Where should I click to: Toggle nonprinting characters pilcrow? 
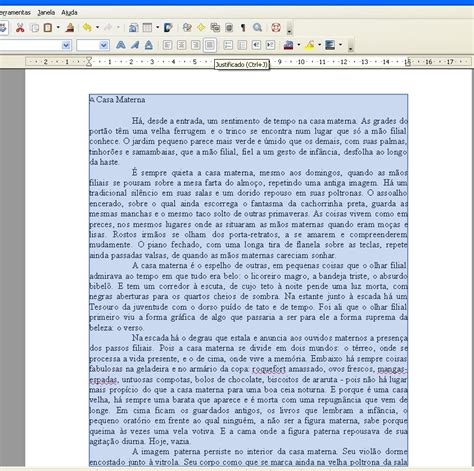click(x=243, y=28)
